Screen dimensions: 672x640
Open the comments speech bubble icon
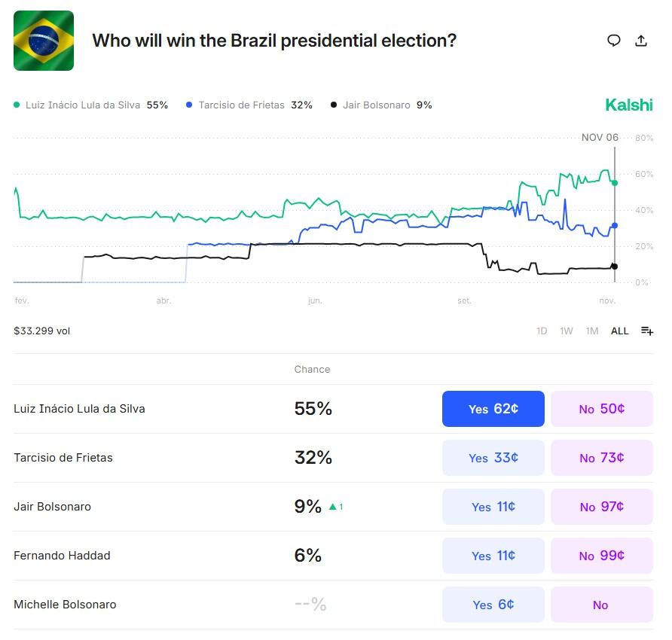pyautogui.click(x=614, y=41)
